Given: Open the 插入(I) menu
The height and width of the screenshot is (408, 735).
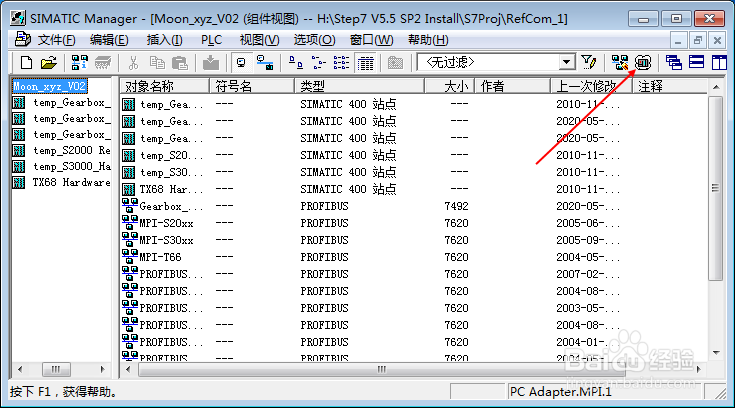Looking at the screenshot, I should coord(164,40).
